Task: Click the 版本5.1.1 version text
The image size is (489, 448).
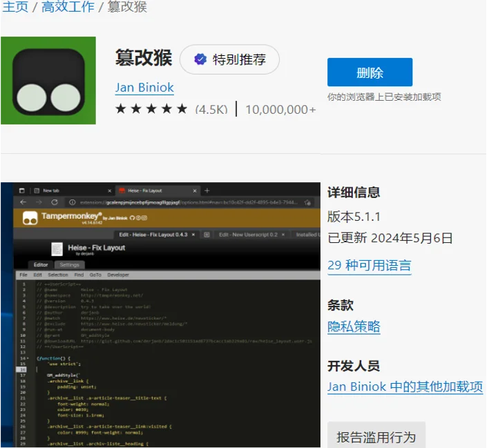Action: pos(354,217)
